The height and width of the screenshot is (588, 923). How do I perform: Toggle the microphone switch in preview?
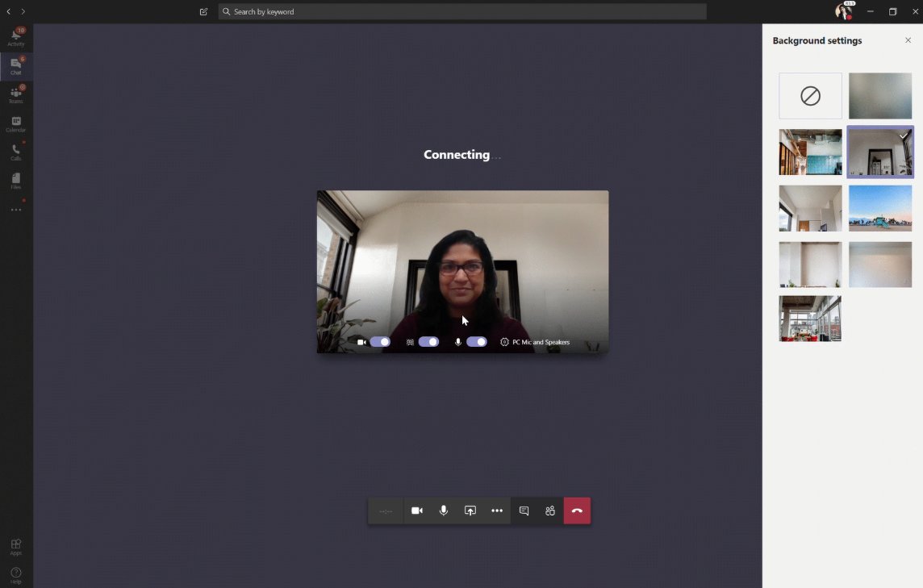(477, 342)
